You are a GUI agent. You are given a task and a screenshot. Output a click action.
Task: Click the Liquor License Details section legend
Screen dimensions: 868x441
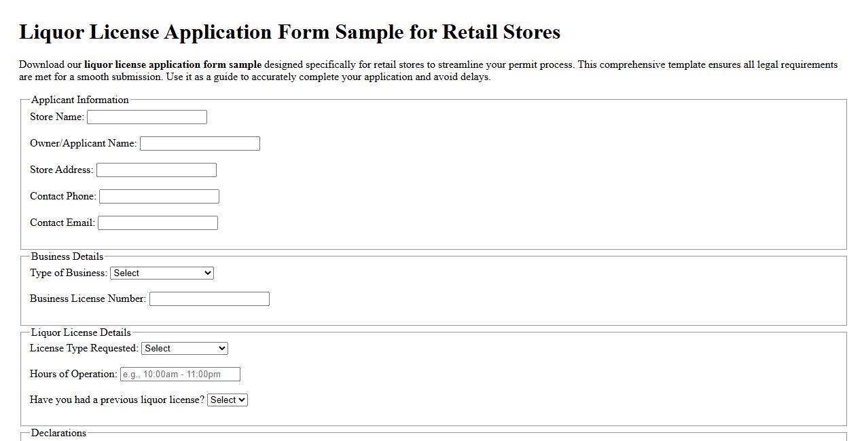81,332
